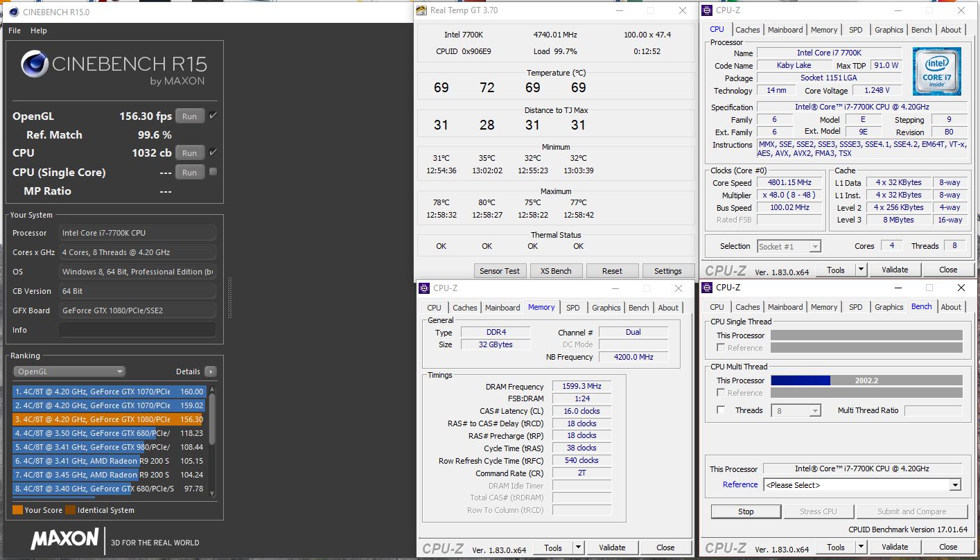Enable the Threads checkbox in CPU-Z Bench
Viewport: 980px width, 560px height.
tap(721, 410)
